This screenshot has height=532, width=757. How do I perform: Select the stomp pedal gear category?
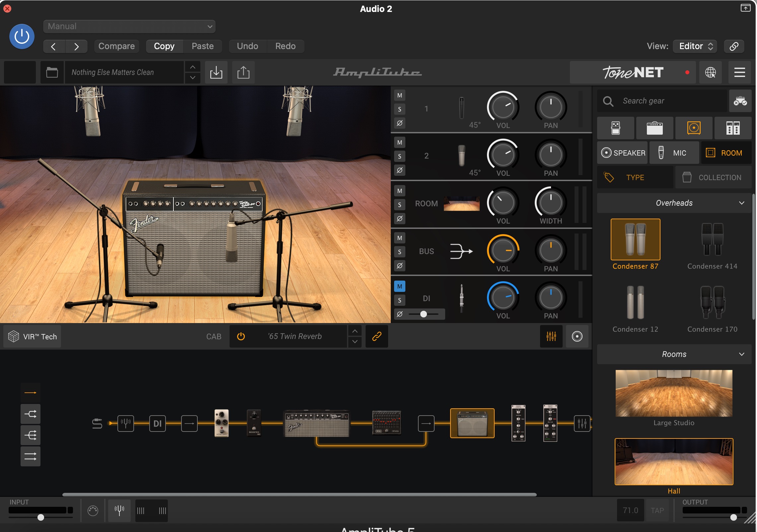(x=616, y=128)
